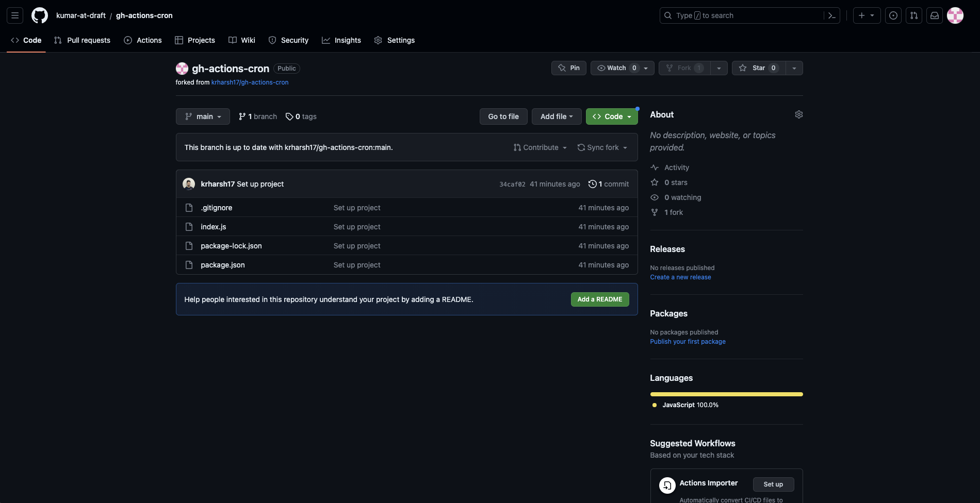Open the command palette icon
Image resolution: width=980 pixels, height=503 pixels.
pyautogui.click(x=831, y=15)
